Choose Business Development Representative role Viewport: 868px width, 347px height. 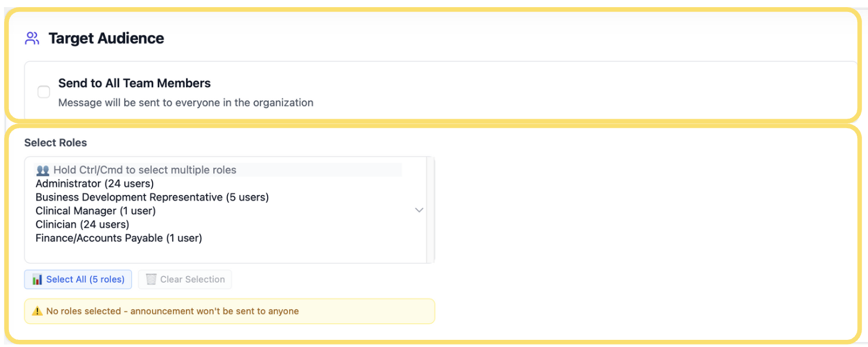[x=152, y=197]
